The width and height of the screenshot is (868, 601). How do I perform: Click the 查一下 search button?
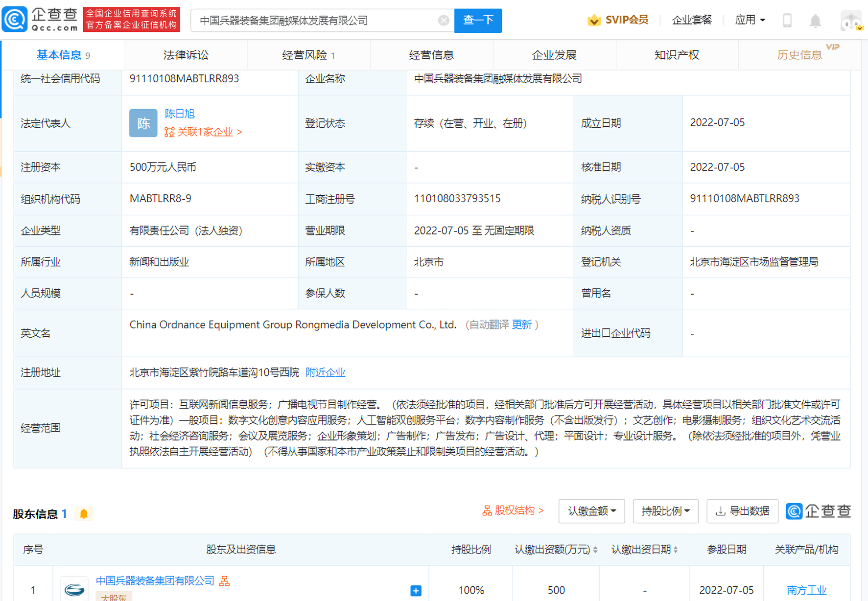point(478,20)
